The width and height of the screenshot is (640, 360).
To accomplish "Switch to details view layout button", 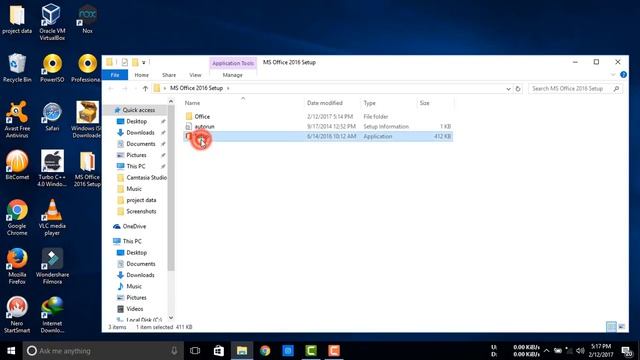I will point(611,327).
